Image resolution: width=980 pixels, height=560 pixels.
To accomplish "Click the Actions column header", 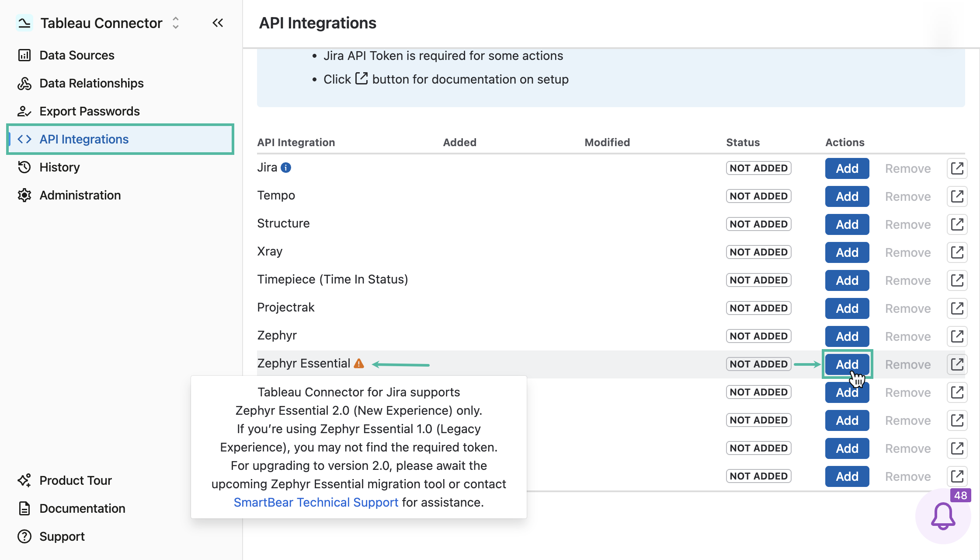I will pyautogui.click(x=845, y=142).
